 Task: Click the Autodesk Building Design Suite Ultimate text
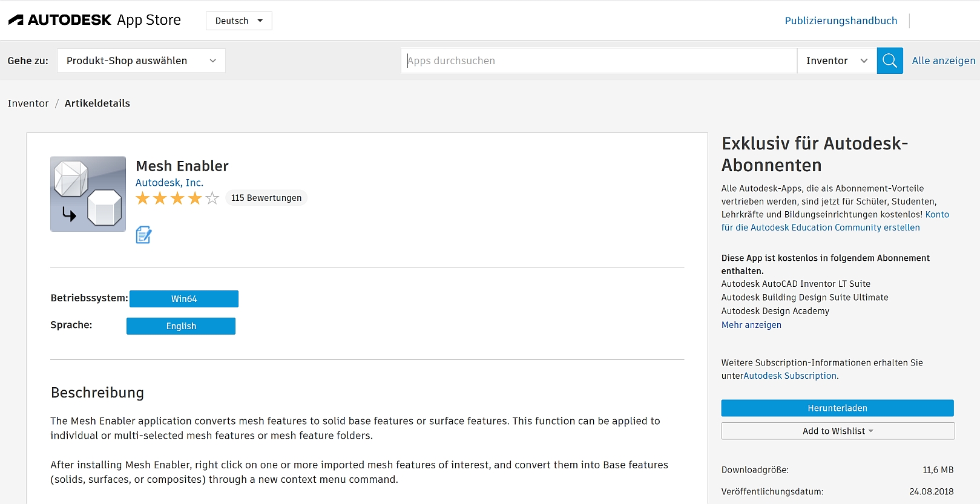pyautogui.click(x=804, y=298)
